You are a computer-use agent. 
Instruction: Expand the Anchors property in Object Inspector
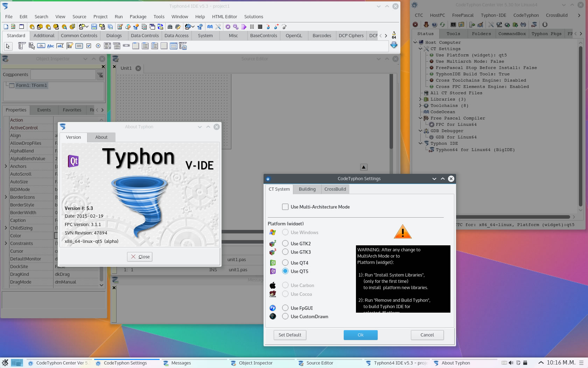pos(6,166)
